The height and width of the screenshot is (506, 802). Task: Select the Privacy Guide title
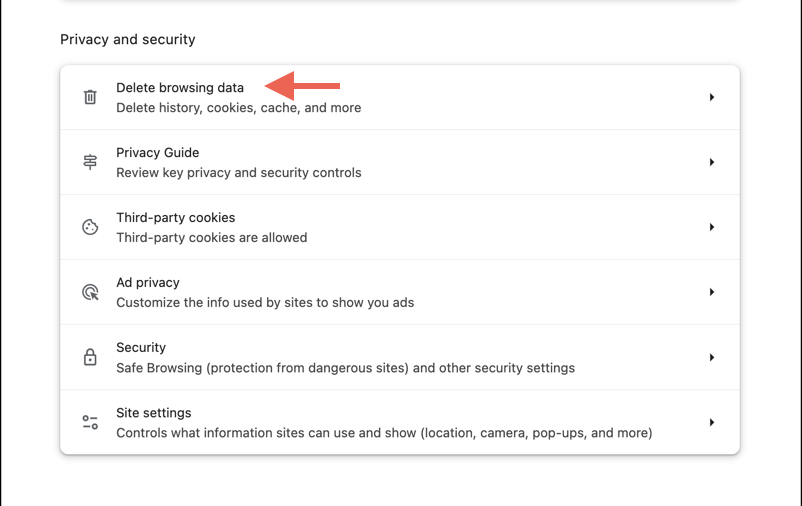pos(157,153)
